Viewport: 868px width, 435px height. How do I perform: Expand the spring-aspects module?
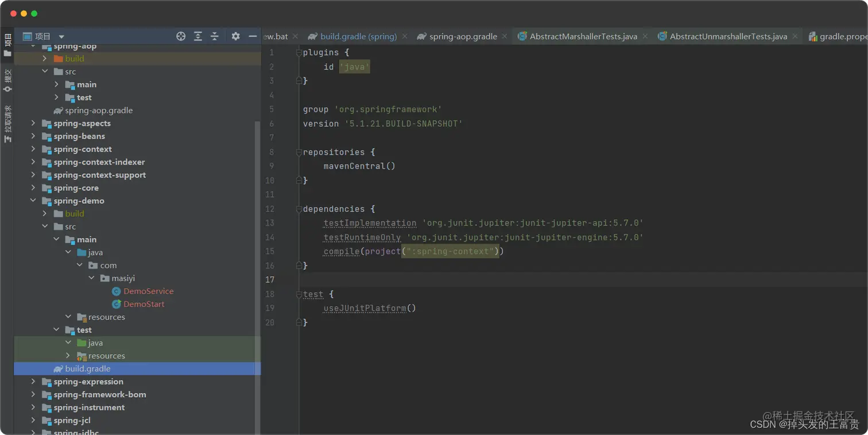click(33, 123)
